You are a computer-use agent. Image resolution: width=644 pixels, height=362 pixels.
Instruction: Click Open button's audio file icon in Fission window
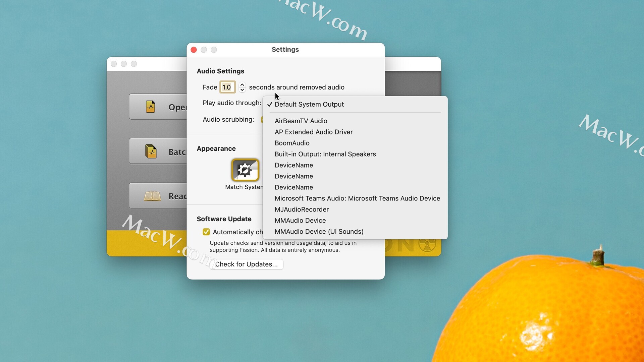tap(151, 107)
